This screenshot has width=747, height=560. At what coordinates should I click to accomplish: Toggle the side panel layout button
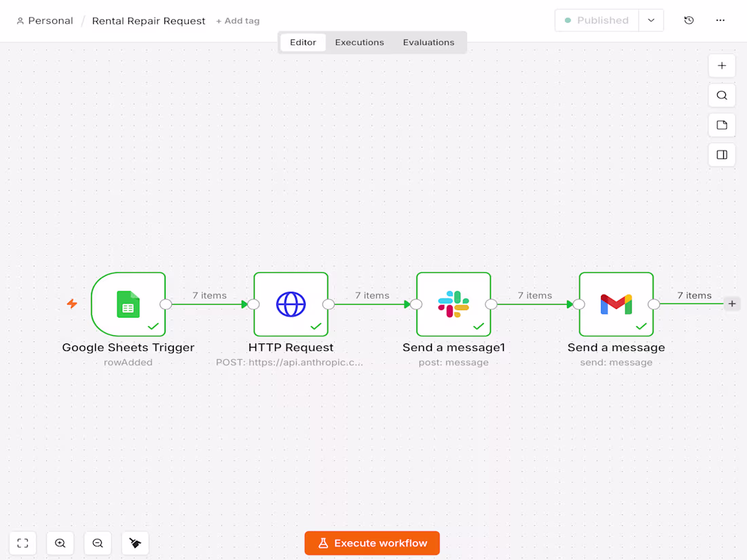click(x=722, y=155)
